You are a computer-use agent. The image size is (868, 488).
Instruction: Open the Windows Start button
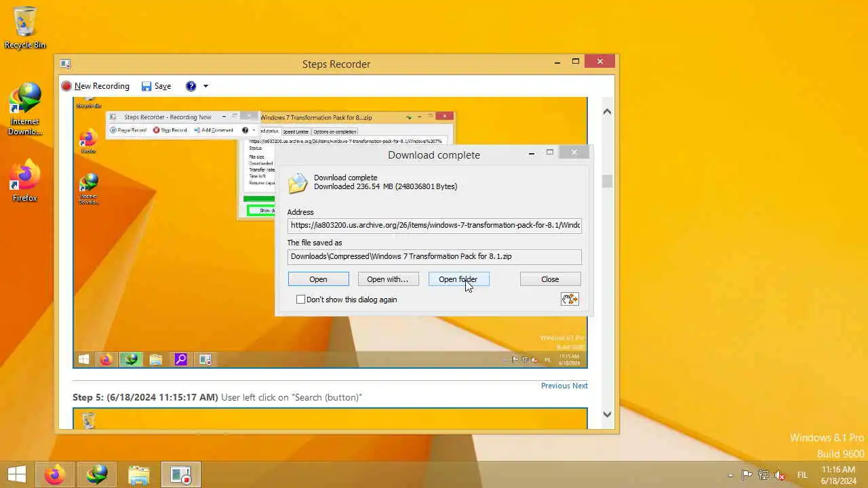tap(17, 474)
